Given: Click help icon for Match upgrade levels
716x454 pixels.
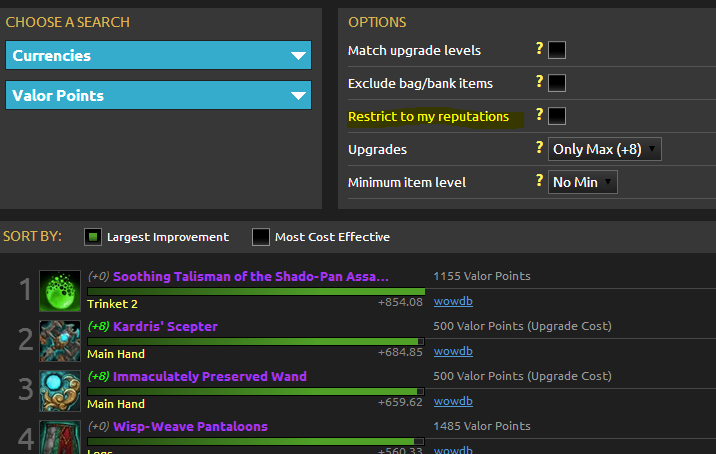Looking at the screenshot, I should click(x=540, y=49).
